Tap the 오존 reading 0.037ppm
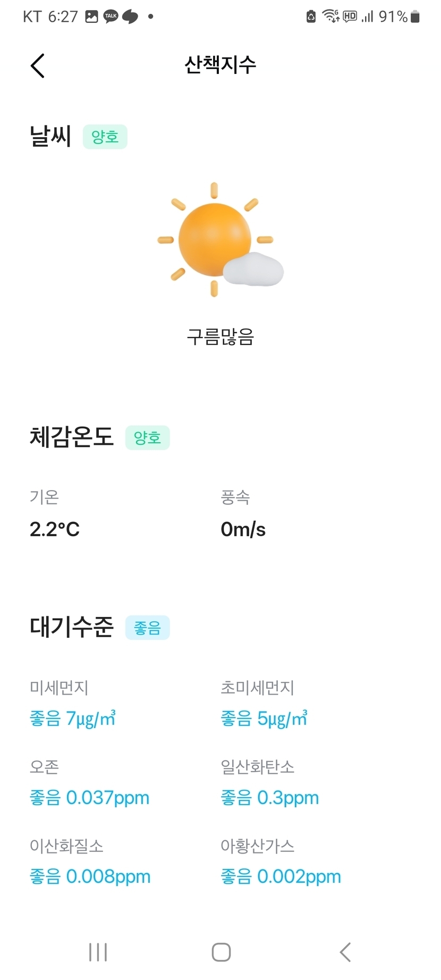 pyautogui.click(x=90, y=798)
